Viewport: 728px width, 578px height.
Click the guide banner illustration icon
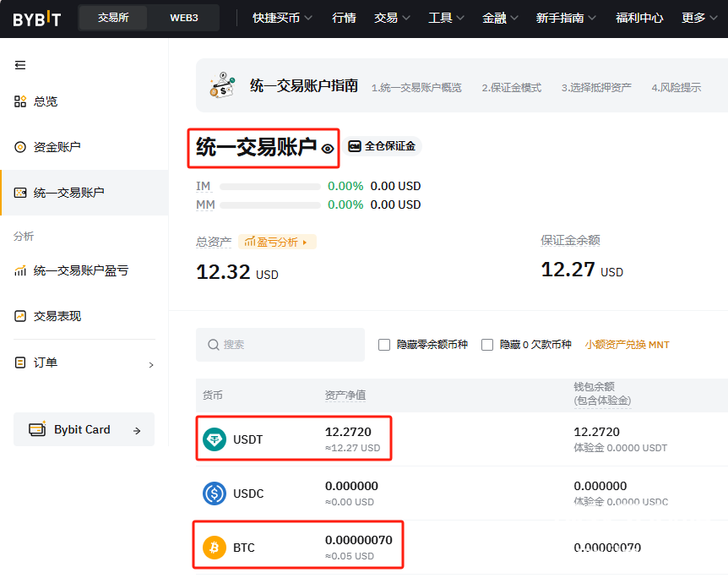point(222,85)
